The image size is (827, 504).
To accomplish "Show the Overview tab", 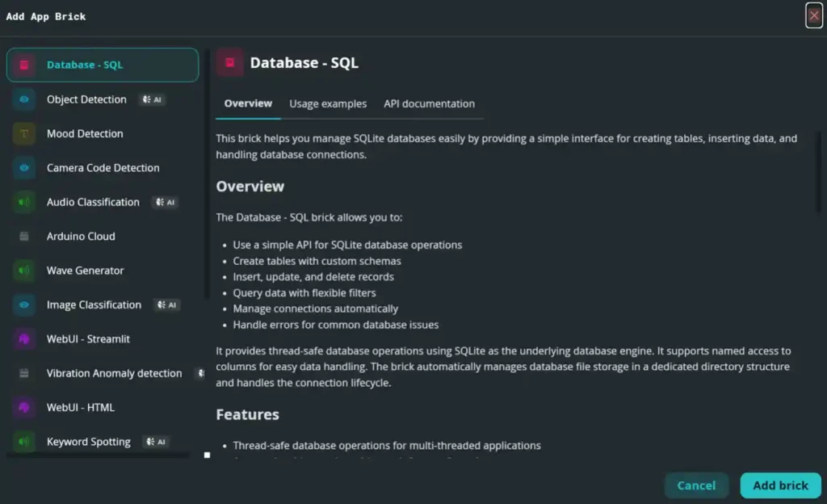I will [x=248, y=104].
